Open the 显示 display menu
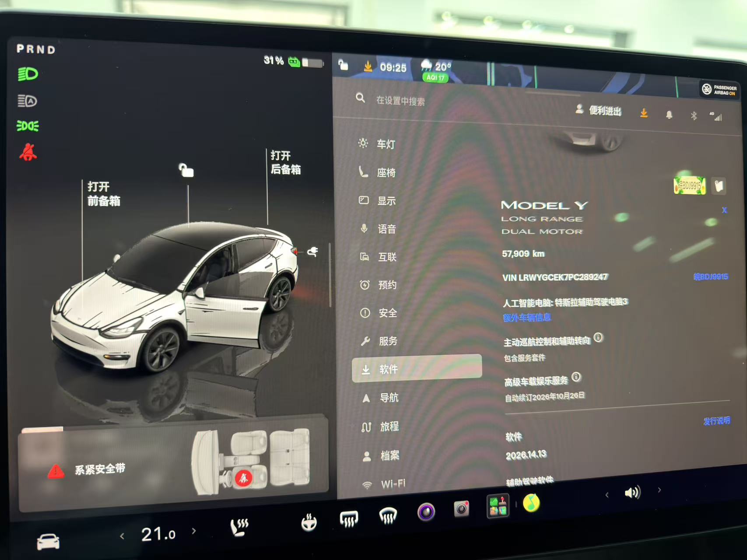 pyautogui.click(x=377, y=201)
